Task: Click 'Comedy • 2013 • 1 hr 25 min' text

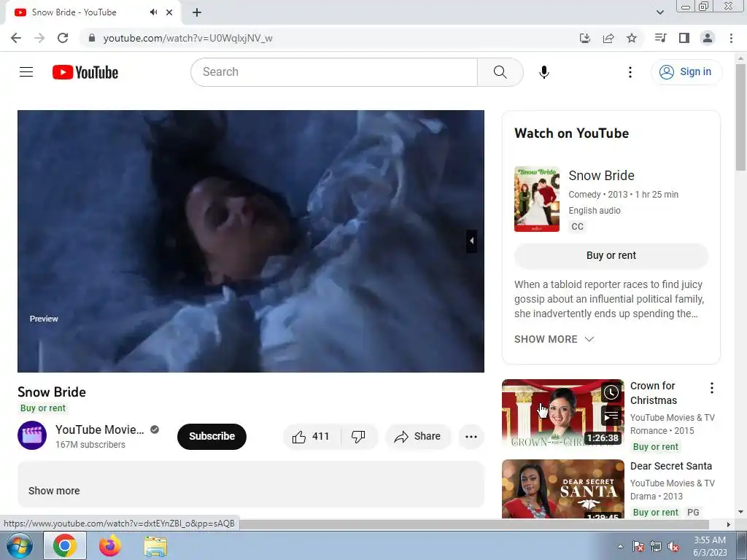Action: tap(623, 194)
